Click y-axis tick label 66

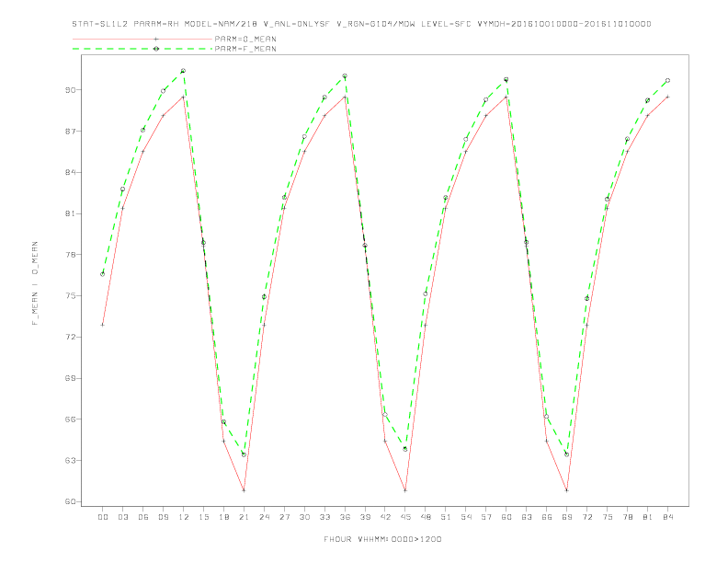[70, 419]
